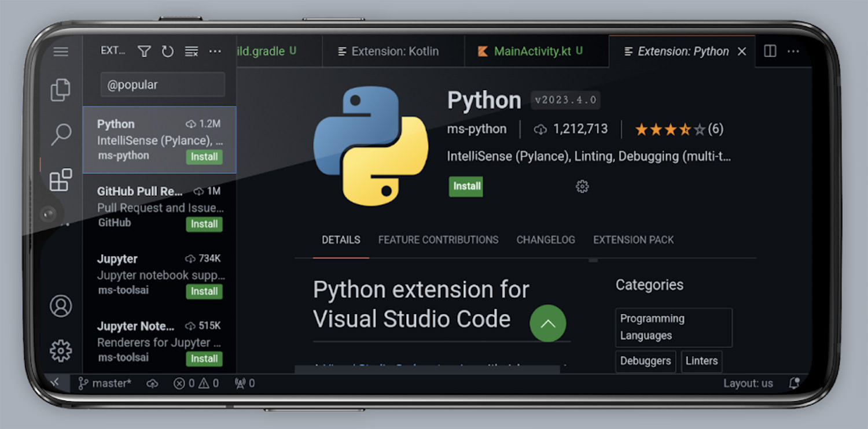This screenshot has height=429, width=868.
Task: Open ms-python publisher link
Action: (477, 129)
